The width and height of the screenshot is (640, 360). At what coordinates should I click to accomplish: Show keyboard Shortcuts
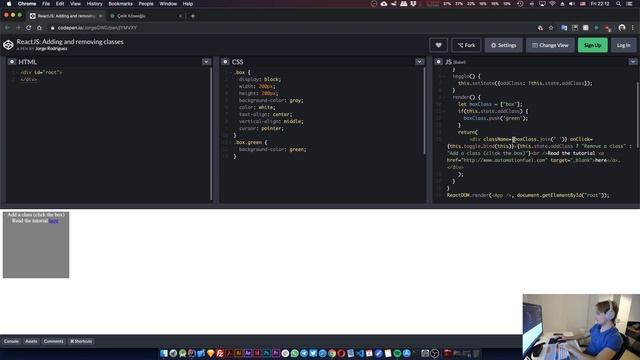click(81, 341)
